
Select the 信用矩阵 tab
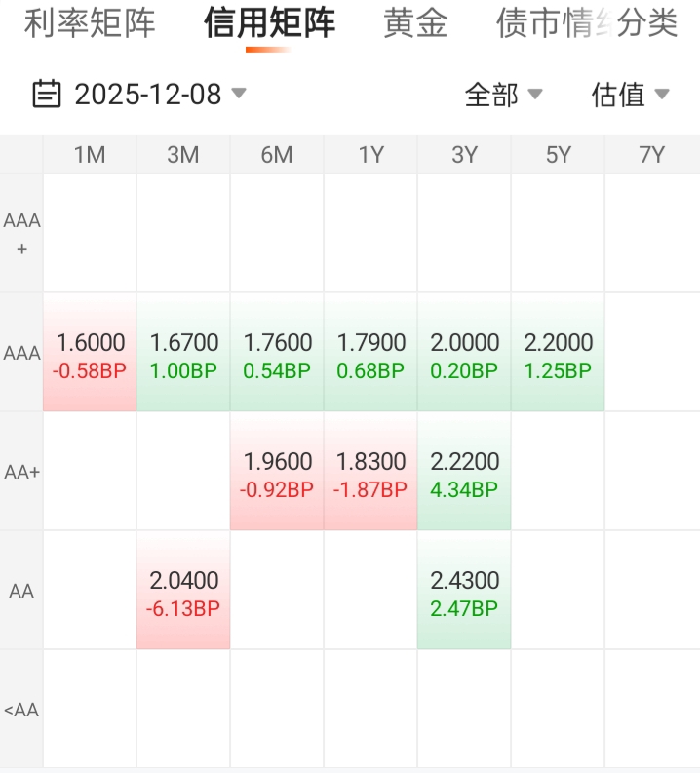tap(270, 24)
